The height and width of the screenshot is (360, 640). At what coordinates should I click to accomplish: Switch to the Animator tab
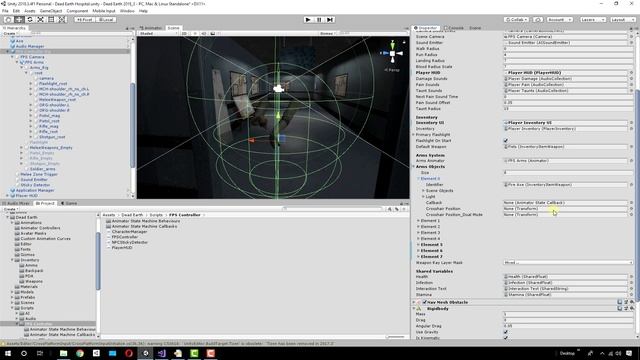pyautogui.click(x=151, y=28)
